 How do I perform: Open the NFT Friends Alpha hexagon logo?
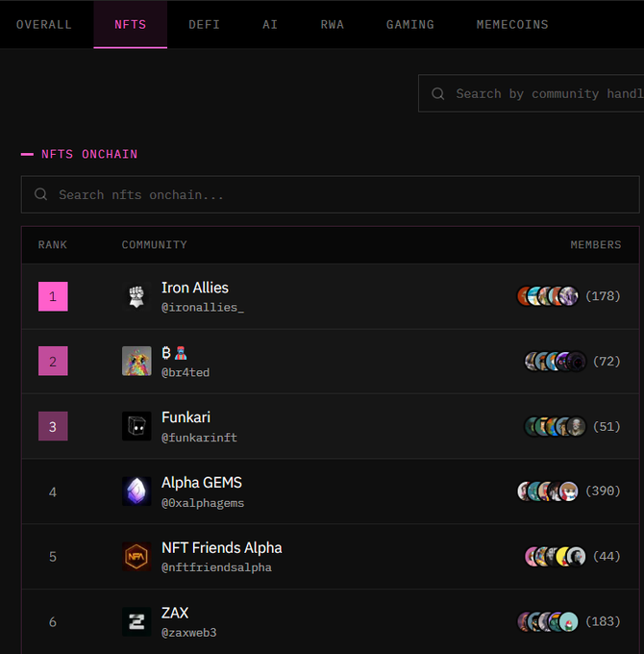pyautogui.click(x=136, y=557)
